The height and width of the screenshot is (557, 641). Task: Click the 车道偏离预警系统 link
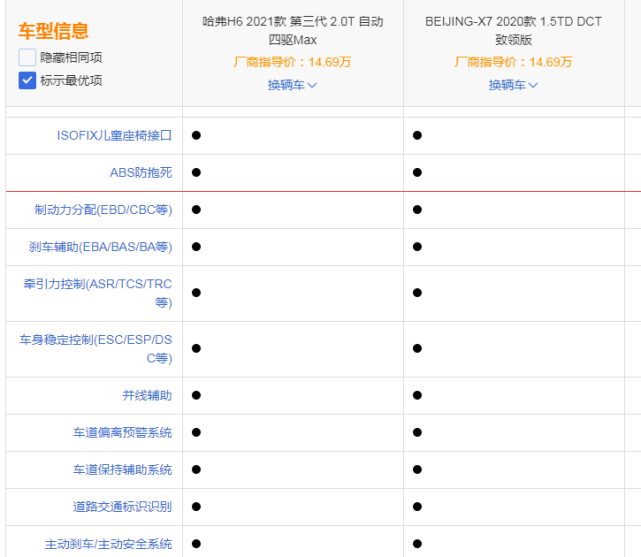tap(123, 432)
